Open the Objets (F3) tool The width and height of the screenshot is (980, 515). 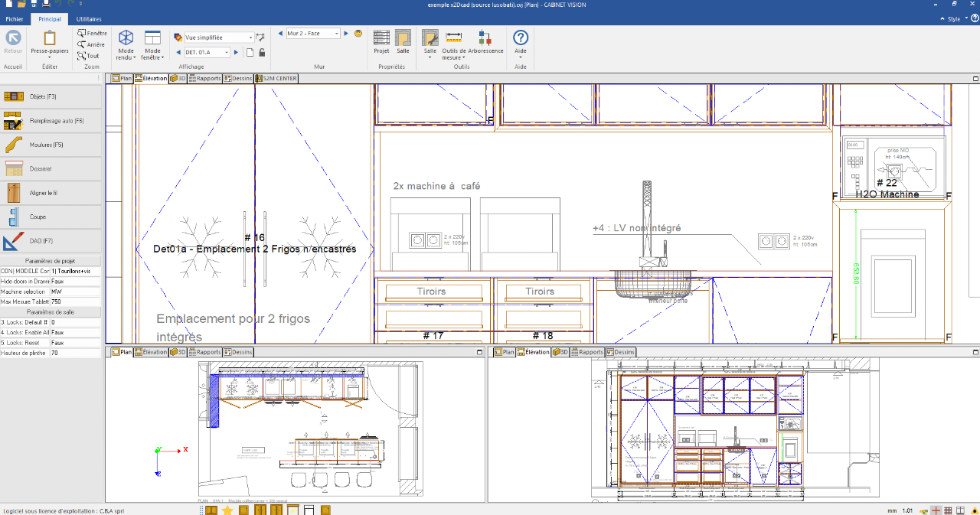coord(51,96)
